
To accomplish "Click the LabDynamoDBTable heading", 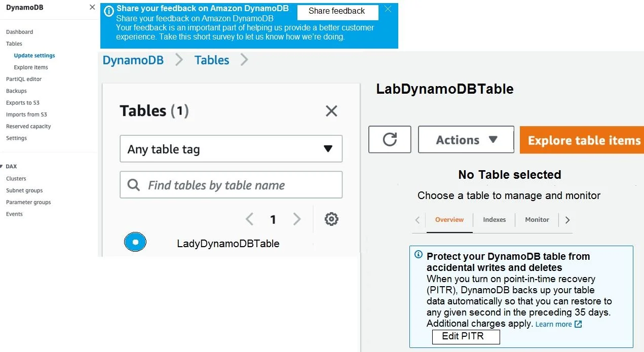I will [445, 89].
